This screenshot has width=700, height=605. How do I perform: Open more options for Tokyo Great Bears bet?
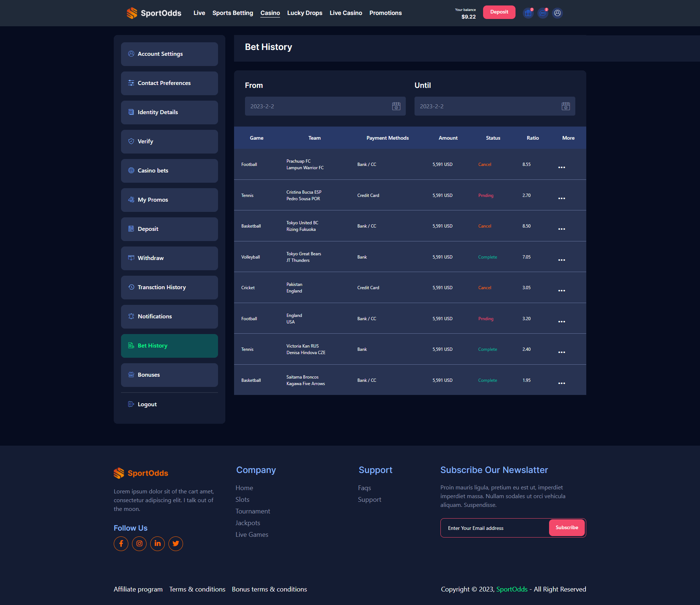tap(561, 260)
